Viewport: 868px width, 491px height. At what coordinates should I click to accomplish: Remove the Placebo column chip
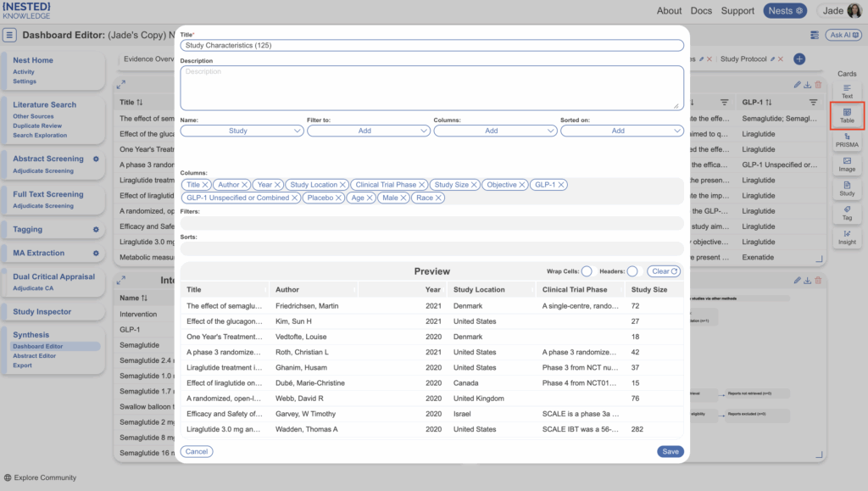pyautogui.click(x=339, y=198)
